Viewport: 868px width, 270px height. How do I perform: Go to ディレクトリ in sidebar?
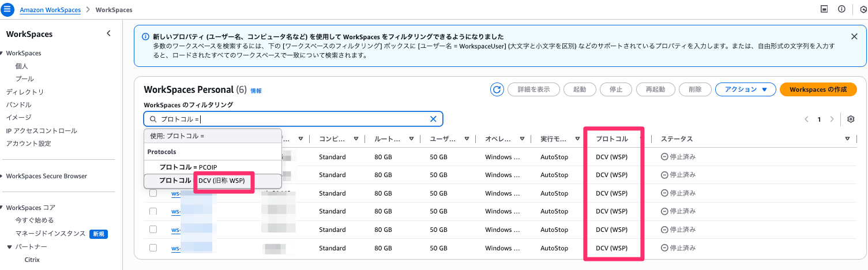point(25,92)
